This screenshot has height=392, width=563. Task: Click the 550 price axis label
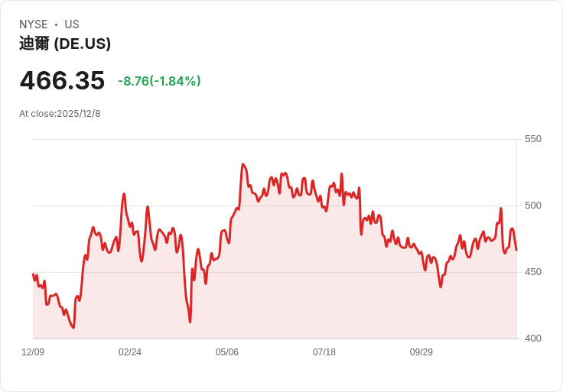tap(532, 139)
